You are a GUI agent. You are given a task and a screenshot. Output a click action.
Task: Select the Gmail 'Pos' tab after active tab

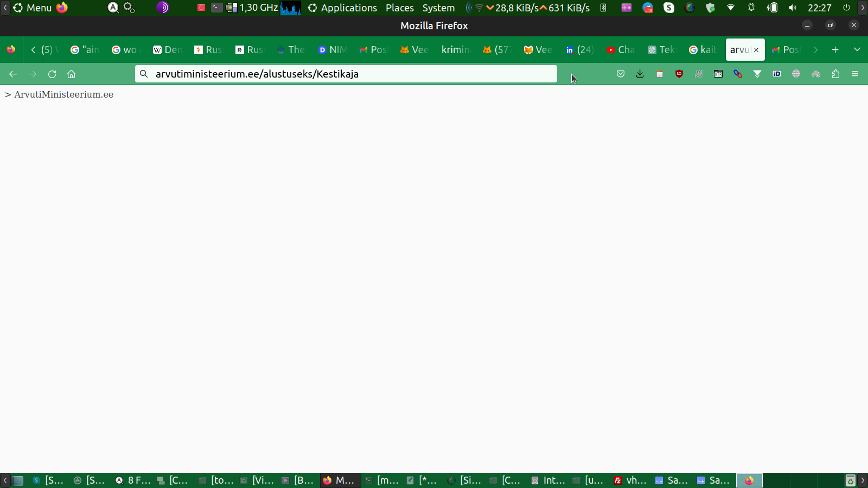[x=786, y=50]
